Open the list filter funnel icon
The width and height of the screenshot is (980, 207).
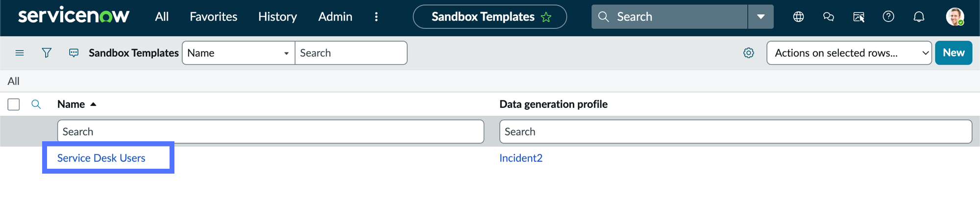pos(47,52)
